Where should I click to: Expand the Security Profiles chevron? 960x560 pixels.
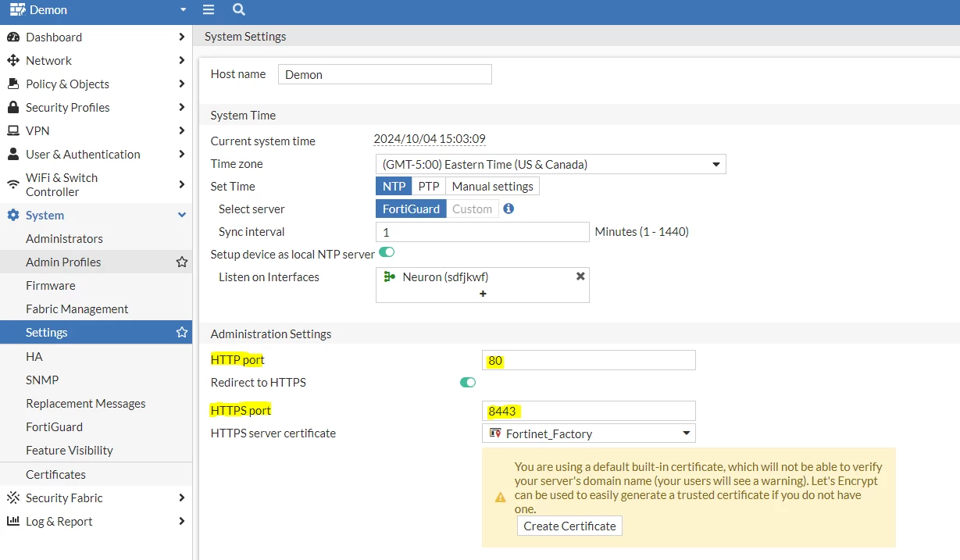tap(181, 107)
